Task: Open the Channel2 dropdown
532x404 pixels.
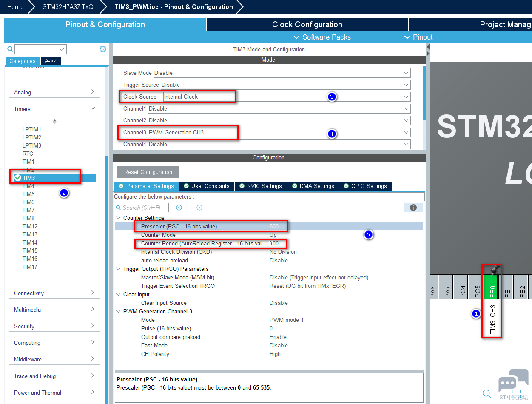Action: click(279, 120)
